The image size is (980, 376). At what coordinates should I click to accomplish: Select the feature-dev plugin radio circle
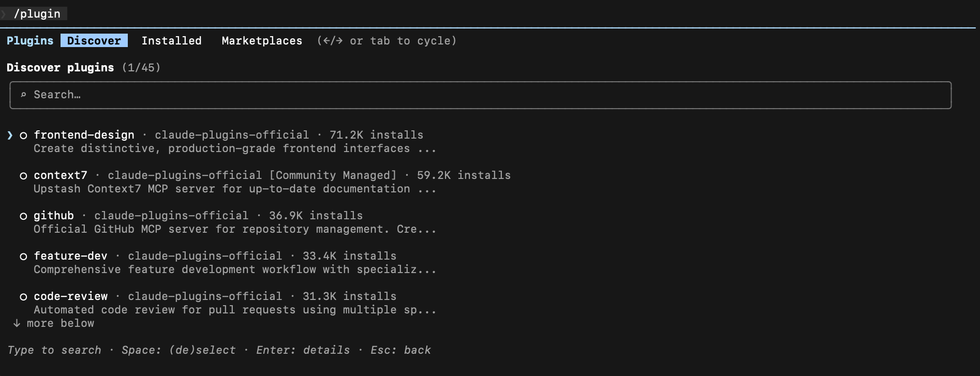coord(23,257)
